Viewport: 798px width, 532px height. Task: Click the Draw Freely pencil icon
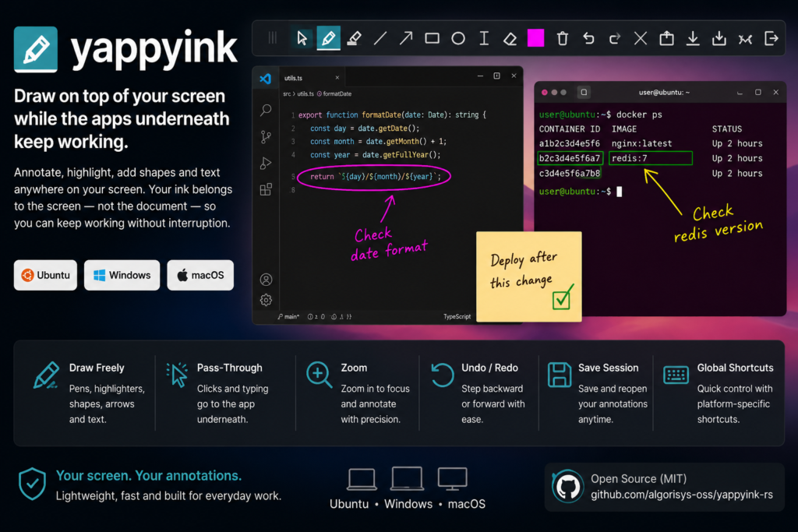coord(46,375)
